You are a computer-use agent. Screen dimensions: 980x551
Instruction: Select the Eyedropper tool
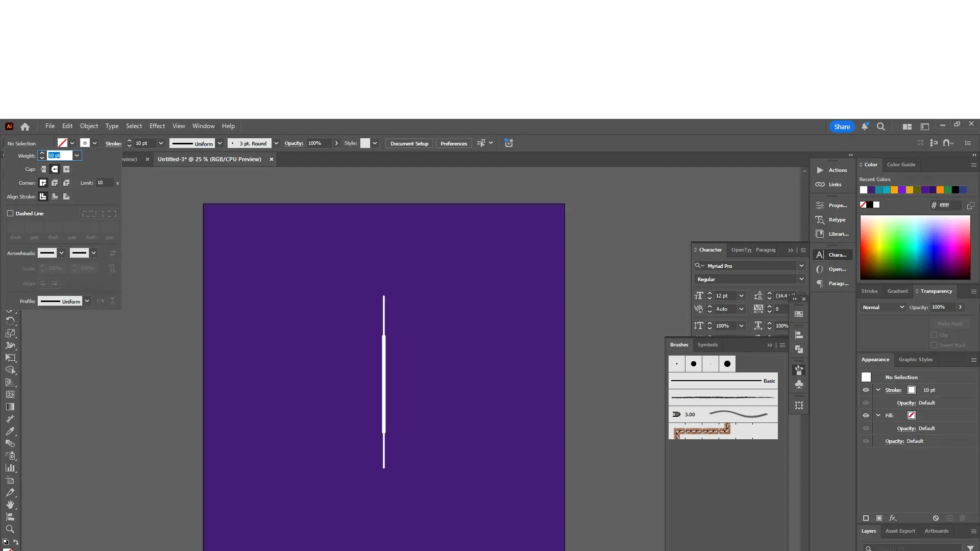pos(10,431)
